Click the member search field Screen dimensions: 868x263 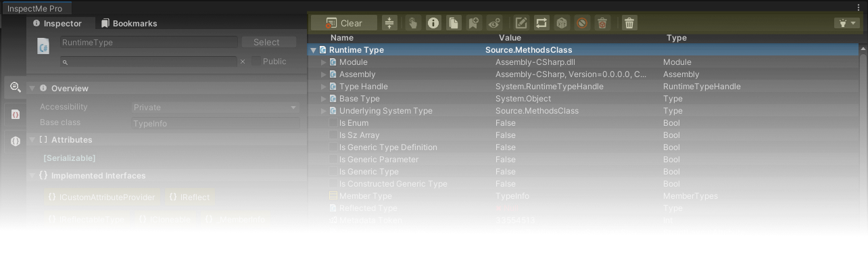(149, 62)
